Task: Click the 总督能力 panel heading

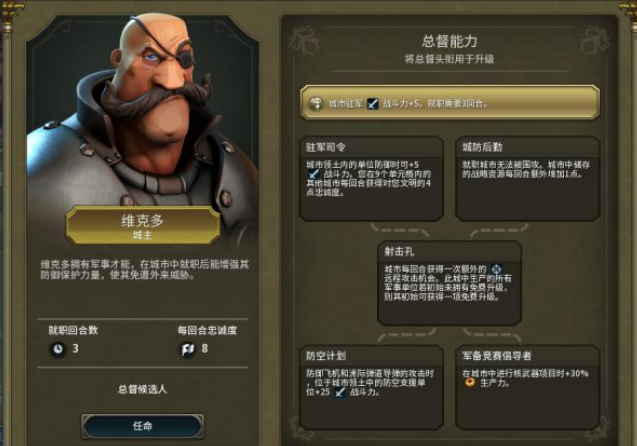Action: (x=449, y=41)
